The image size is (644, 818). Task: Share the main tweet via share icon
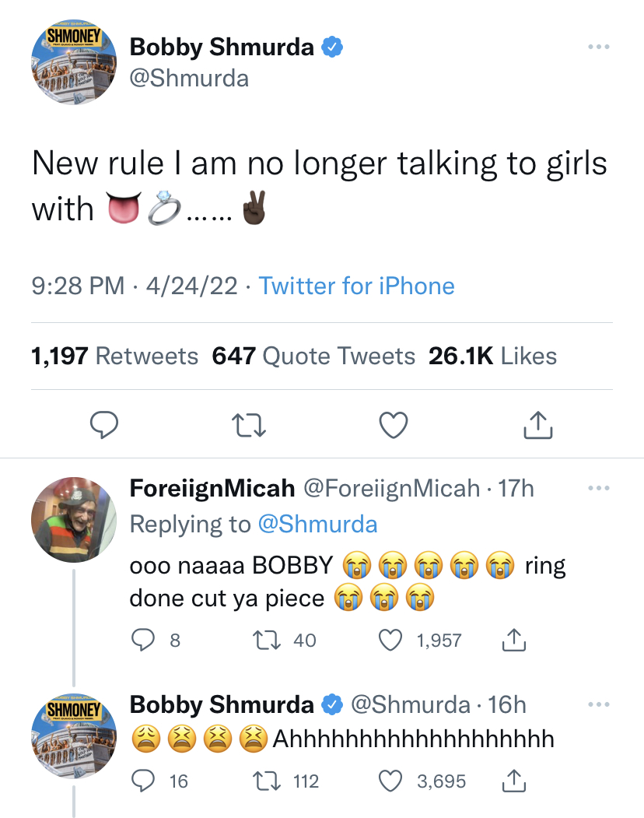pyautogui.click(x=538, y=425)
